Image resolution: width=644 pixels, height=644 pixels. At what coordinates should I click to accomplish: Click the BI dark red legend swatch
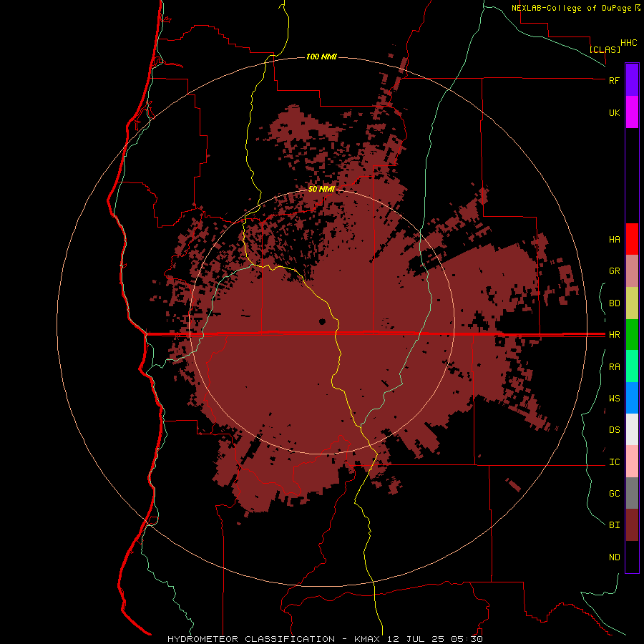[632, 525]
